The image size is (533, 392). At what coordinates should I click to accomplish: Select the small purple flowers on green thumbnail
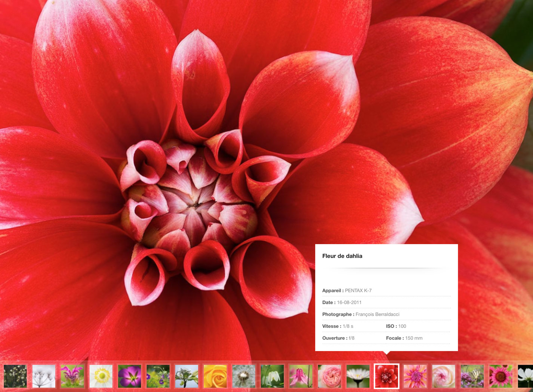coord(158,376)
